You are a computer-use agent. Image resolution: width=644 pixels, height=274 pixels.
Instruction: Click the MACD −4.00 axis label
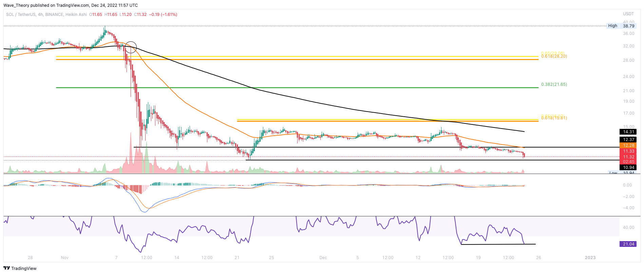point(628,208)
